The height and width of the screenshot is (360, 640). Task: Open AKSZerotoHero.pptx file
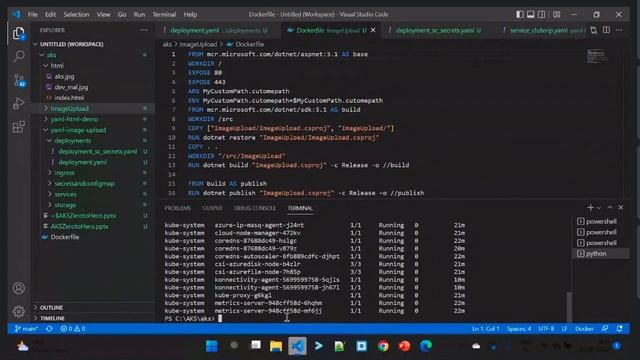[x=93, y=226]
